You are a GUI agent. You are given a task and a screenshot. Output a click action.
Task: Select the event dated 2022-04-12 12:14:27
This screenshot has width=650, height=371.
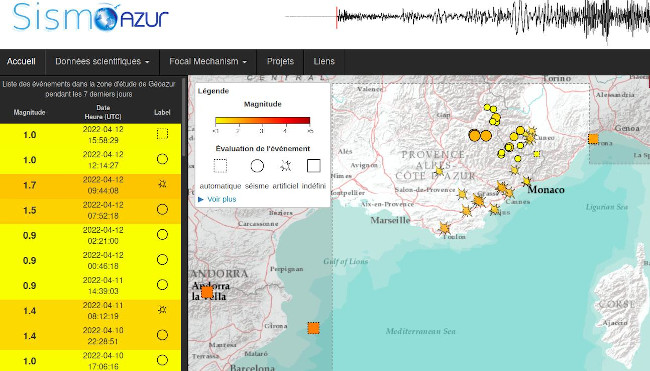coord(90,160)
